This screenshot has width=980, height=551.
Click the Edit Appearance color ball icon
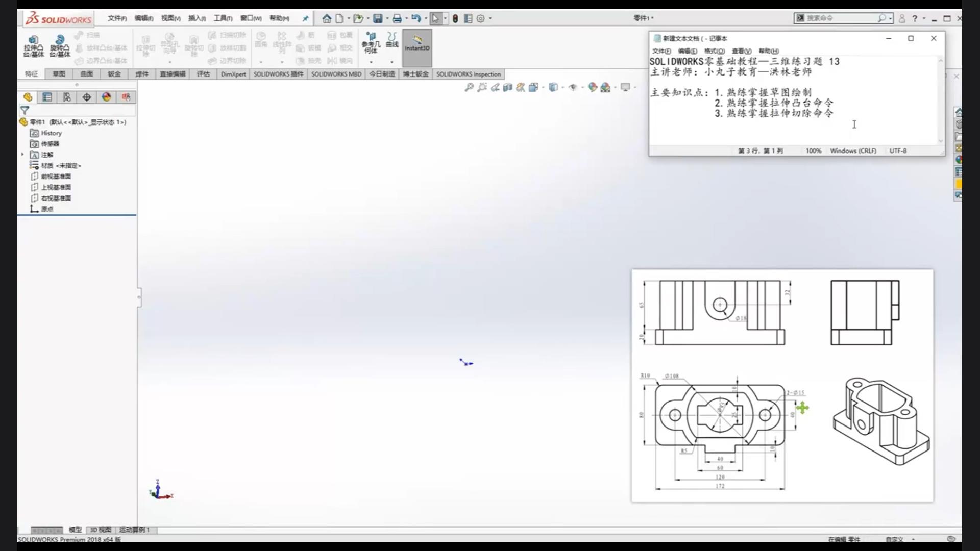[x=592, y=87]
